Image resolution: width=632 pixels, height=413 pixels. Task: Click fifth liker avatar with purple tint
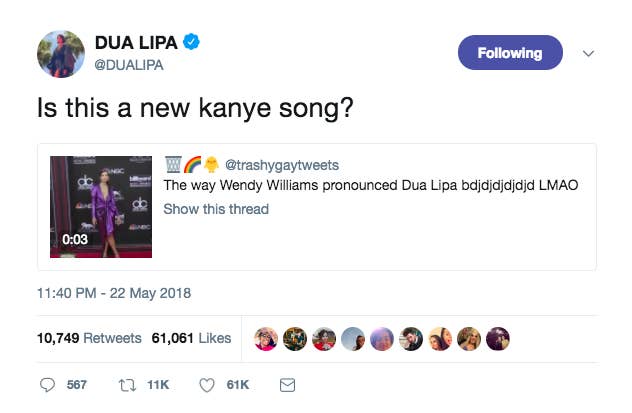(382, 339)
